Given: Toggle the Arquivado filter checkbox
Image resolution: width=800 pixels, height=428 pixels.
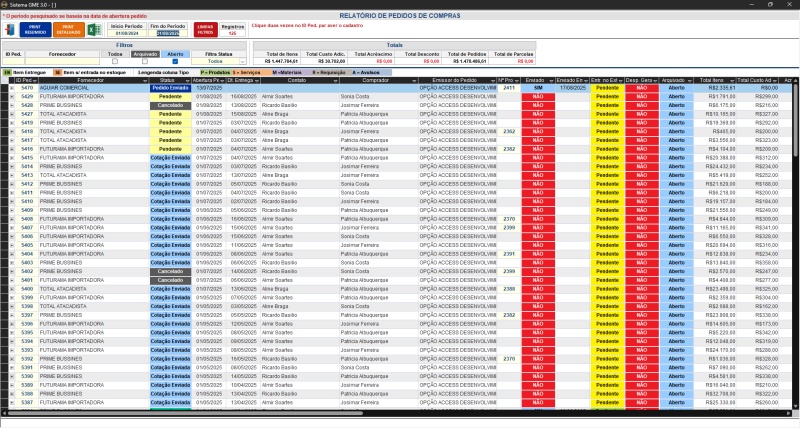Looking at the screenshot, I should click(146, 61).
